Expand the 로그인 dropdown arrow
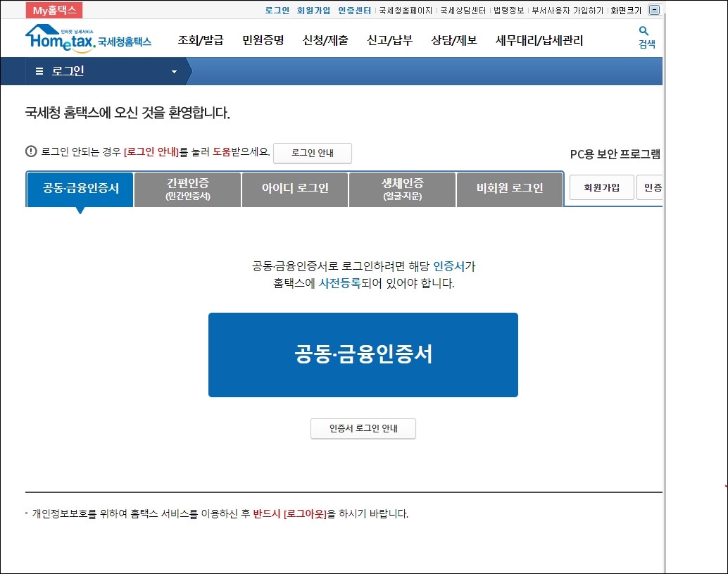Image resolution: width=728 pixels, height=574 pixels. click(x=174, y=72)
